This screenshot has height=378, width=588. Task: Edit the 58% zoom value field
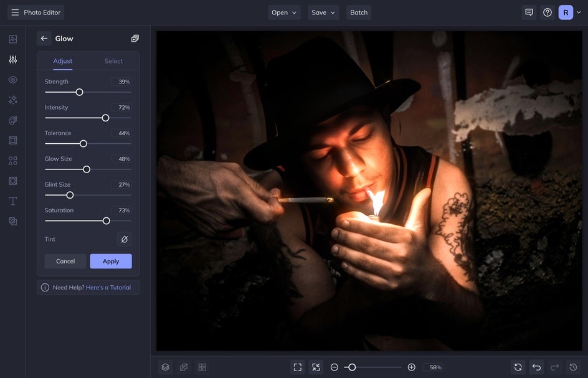point(433,367)
